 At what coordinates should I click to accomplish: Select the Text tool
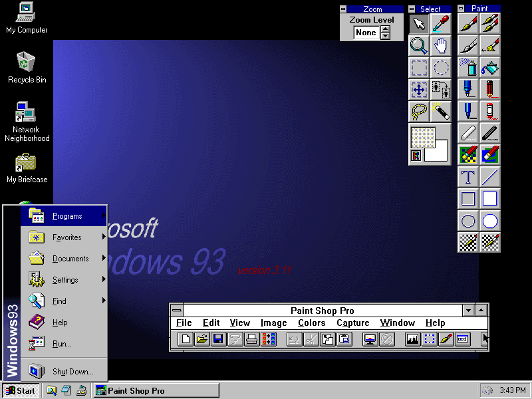click(x=468, y=177)
